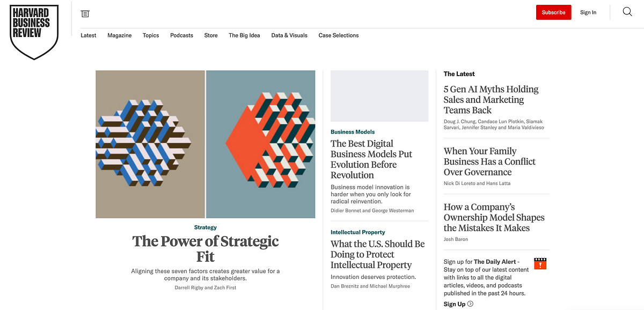Click the Daily Alert newsletter icon
Image resolution: width=644 pixels, height=310 pixels.
[540, 263]
